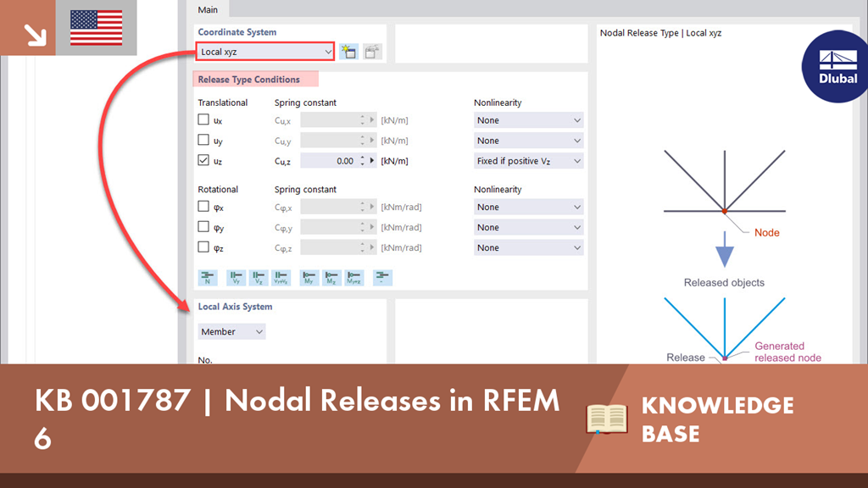This screenshot has height=488, width=868.
Task: Open the Coordinate System dropdown showing Local xyz
Action: pyautogui.click(x=265, y=52)
